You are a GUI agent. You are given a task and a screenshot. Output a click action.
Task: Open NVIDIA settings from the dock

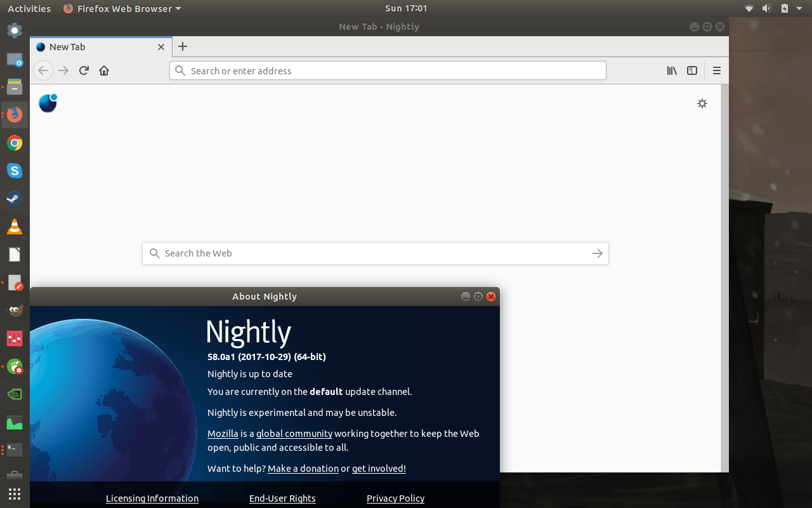pos(15,394)
